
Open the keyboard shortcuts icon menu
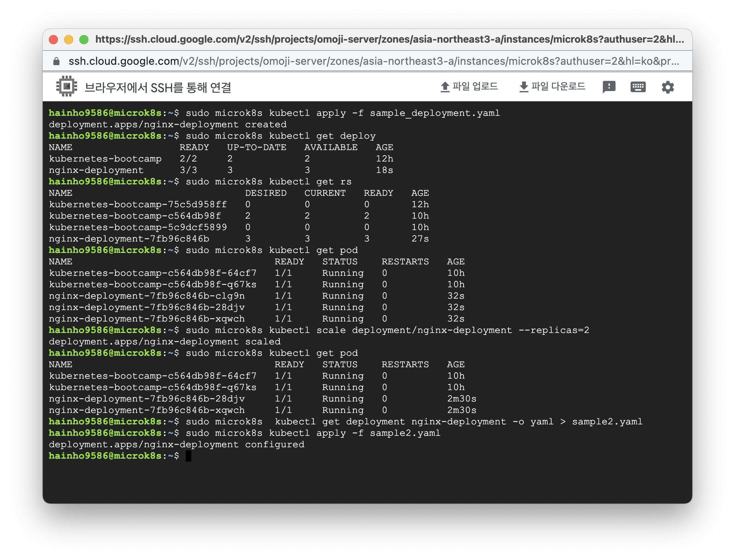point(638,87)
